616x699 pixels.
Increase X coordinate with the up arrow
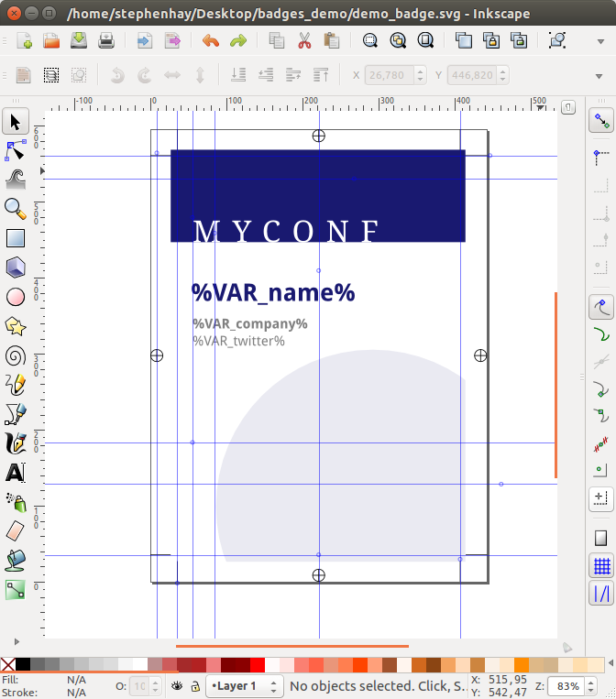tap(420, 71)
